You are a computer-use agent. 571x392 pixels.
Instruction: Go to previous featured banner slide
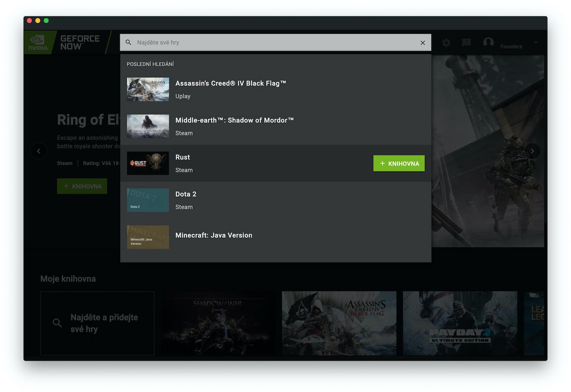[x=38, y=151]
